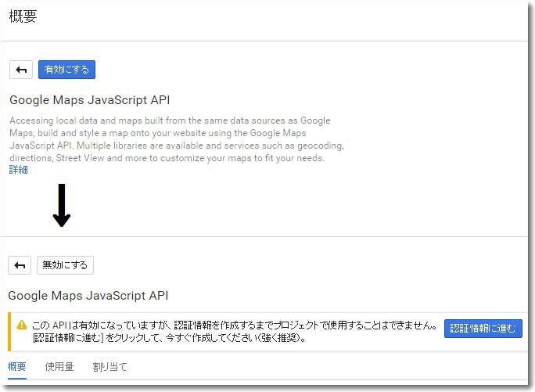Click the 無効にする button
The width and height of the screenshot is (535, 392).
65,265
